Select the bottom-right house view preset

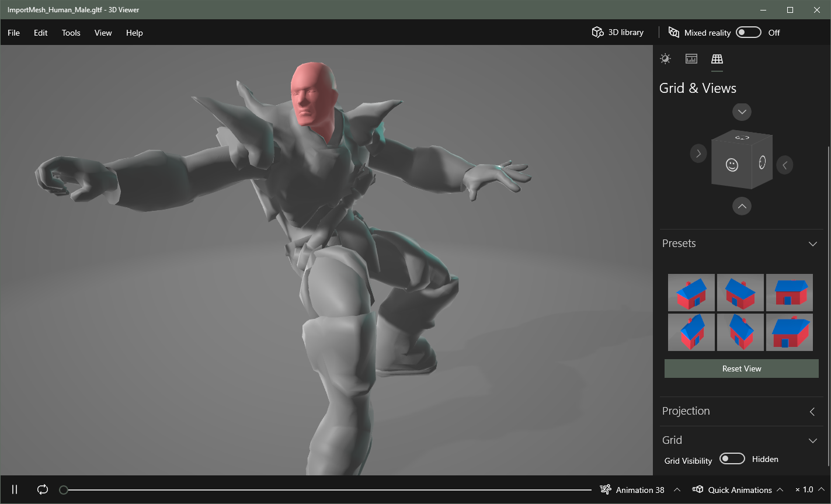(x=790, y=332)
